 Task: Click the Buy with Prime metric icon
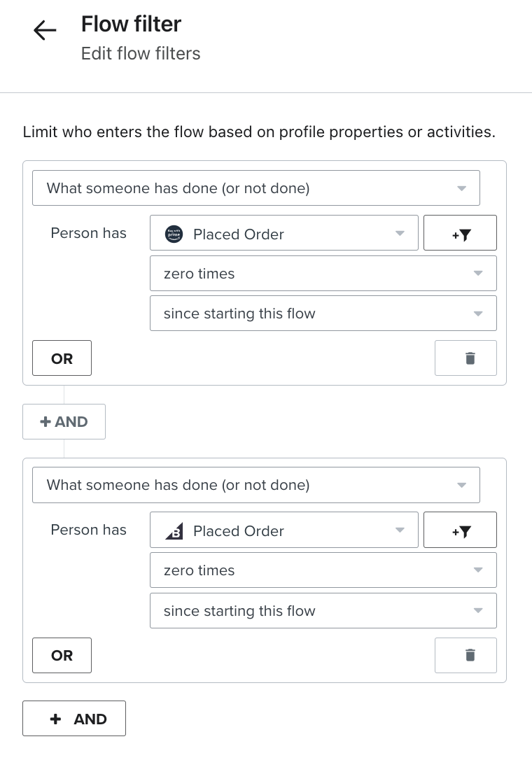point(174,234)
